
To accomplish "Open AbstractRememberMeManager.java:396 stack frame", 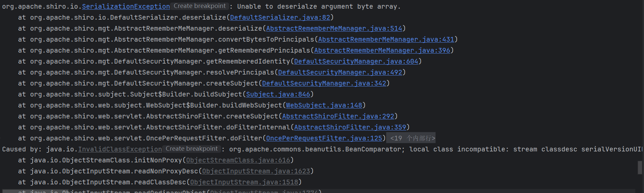I will click(382, 50).
